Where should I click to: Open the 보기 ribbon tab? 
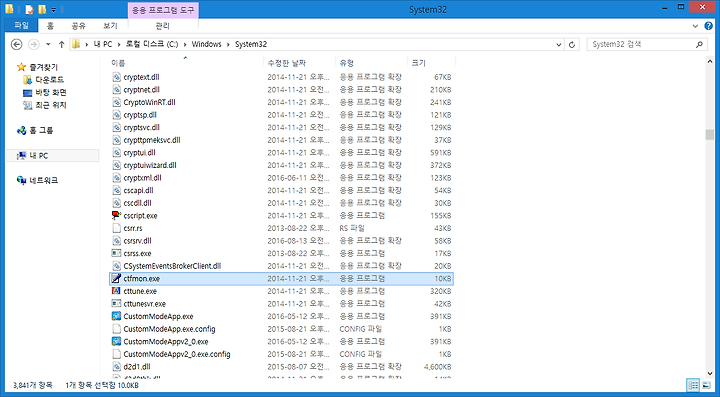(x=110, y=26)
